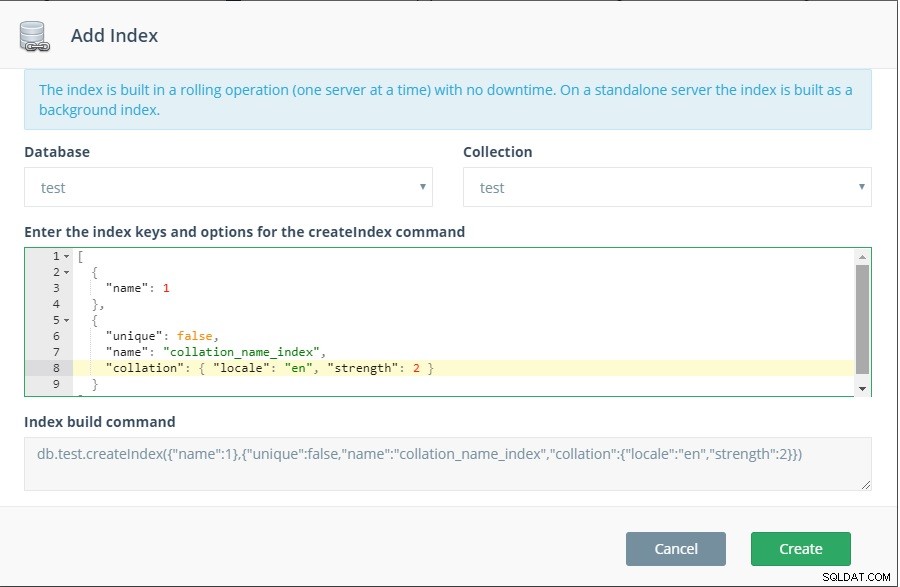
Task: Collapse the code fold arrow on line 1
Action: pyautogui.click(x=67, y=256)
